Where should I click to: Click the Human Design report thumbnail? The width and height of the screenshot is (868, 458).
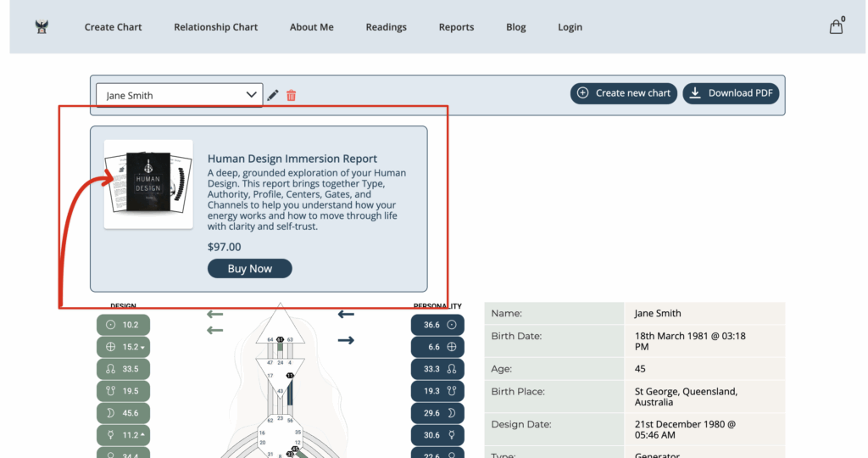[148, 184]
